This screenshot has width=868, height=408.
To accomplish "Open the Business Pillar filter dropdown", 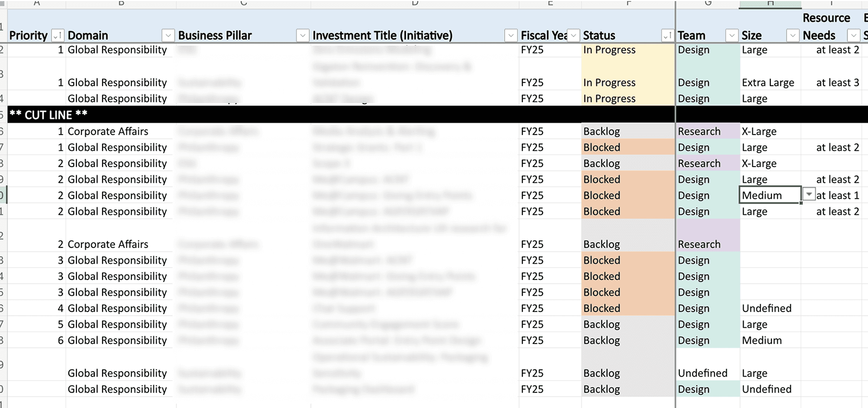I will coord(303,36).
